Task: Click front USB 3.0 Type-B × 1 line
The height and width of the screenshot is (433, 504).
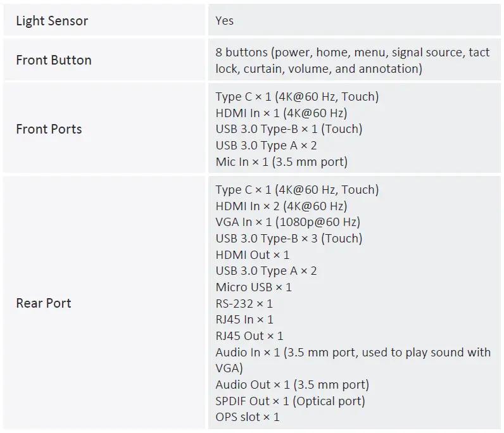Action: [288, 129]
